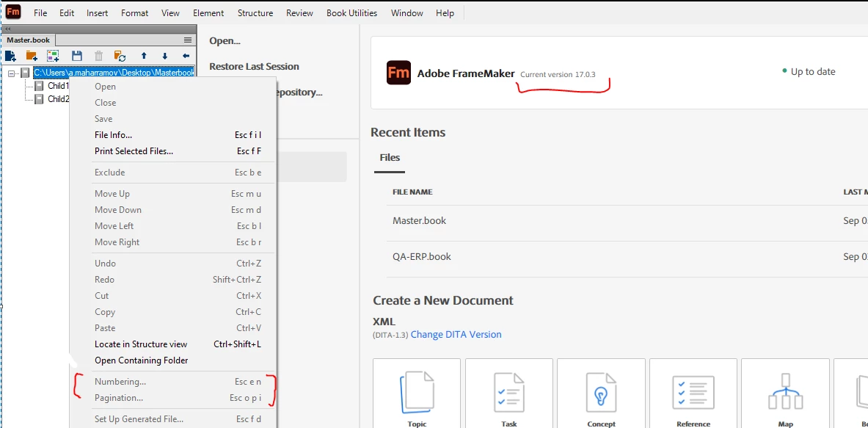Click the Move Left arrow icon
The width and height of the screenshot is (868, 428).
pos(186,56)
